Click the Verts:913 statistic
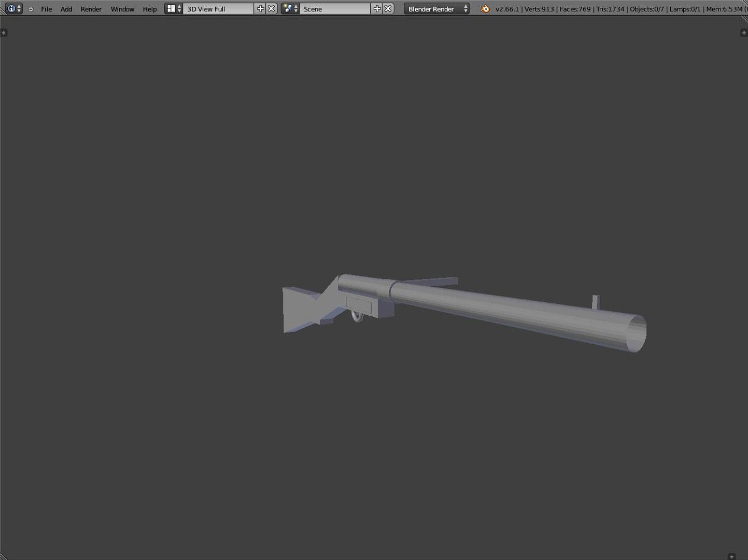The height and width of the screenshot is (560, 748). (x=539, y=9)
